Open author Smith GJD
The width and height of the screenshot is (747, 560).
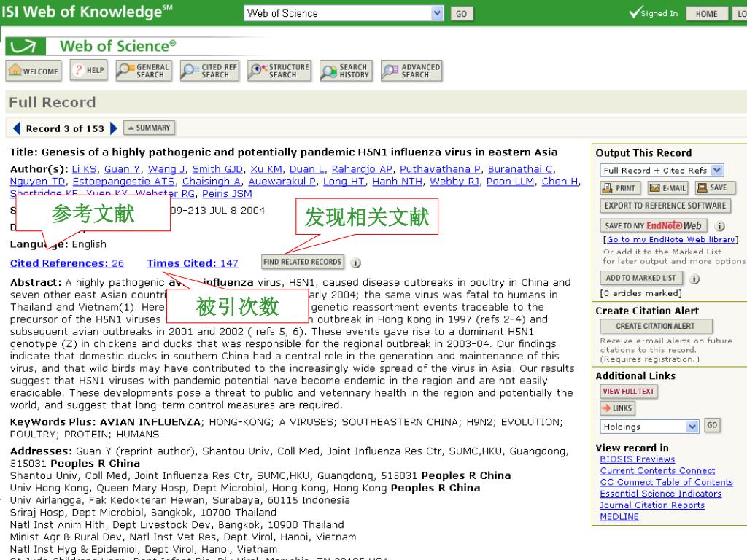(217, 169)
